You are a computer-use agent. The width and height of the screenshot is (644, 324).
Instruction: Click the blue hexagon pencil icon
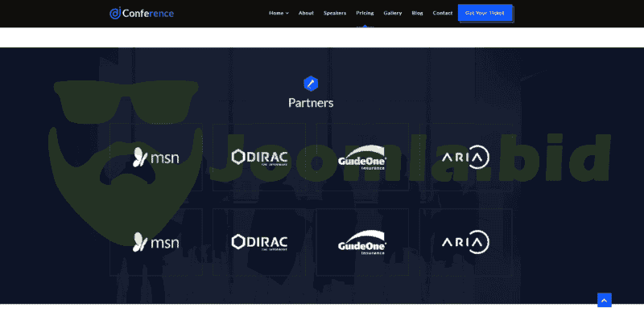[311, 83]
